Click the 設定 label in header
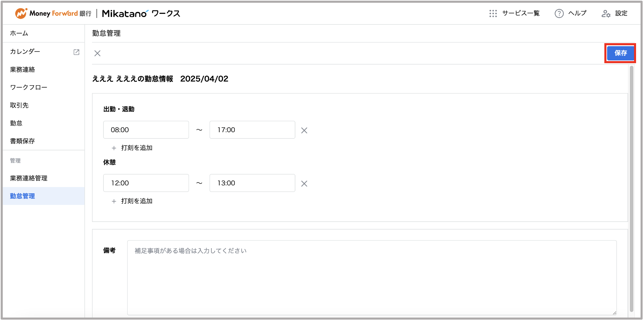The image size is (644, 321). [x=621, y=13]
